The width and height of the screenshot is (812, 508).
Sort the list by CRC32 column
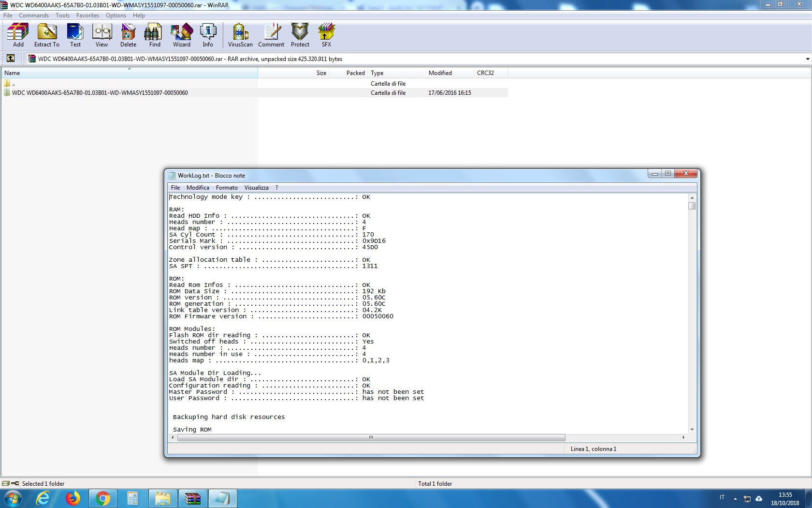(x=491, y=73)
